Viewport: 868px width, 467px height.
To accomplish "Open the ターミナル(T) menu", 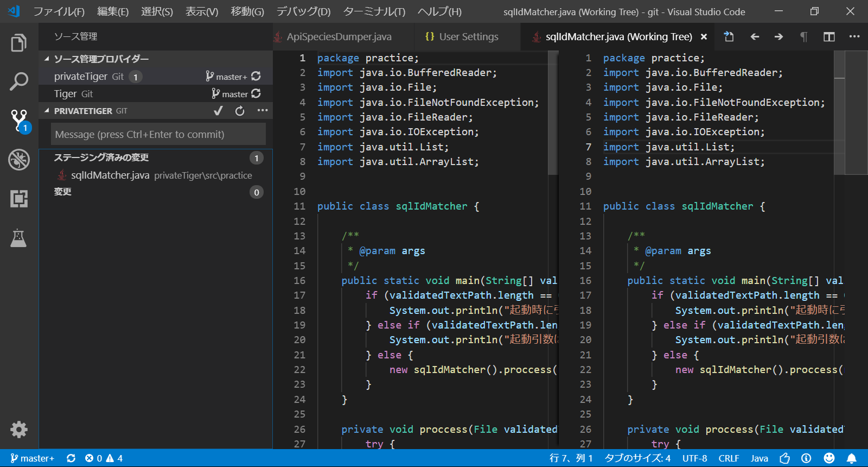I will pyautogui.click(x=374, y=11).
